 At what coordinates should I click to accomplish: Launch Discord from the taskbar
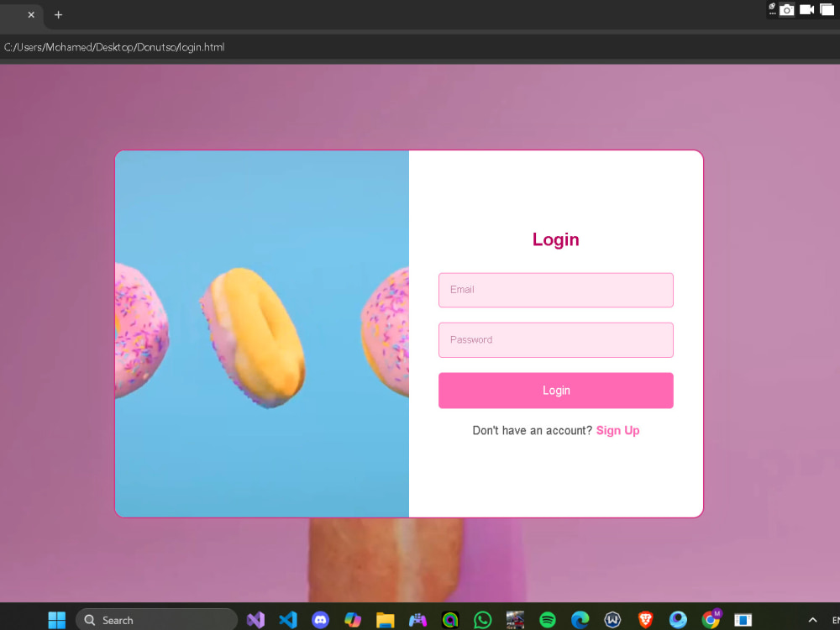tap(320, 620)
